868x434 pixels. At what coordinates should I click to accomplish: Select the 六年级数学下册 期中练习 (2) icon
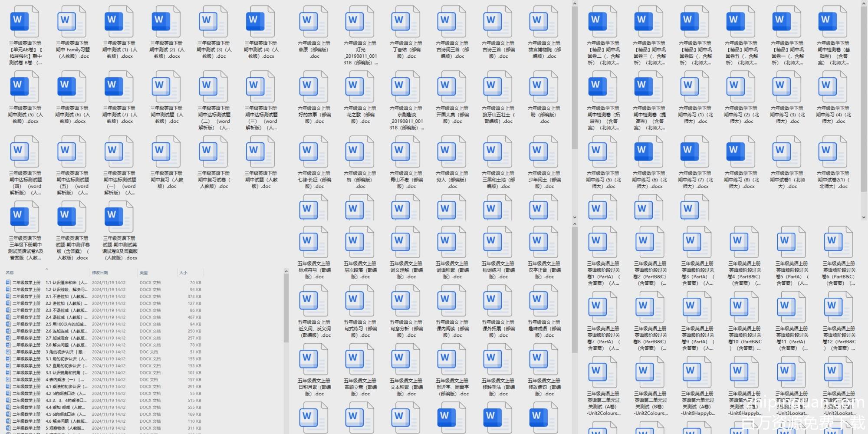(x=740, y=87)
